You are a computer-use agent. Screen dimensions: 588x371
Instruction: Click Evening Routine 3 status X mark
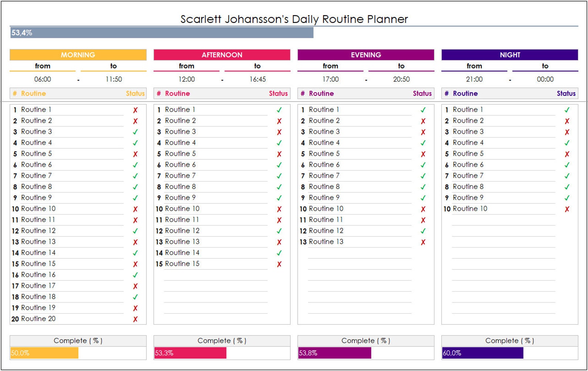[x=423, y=132]
